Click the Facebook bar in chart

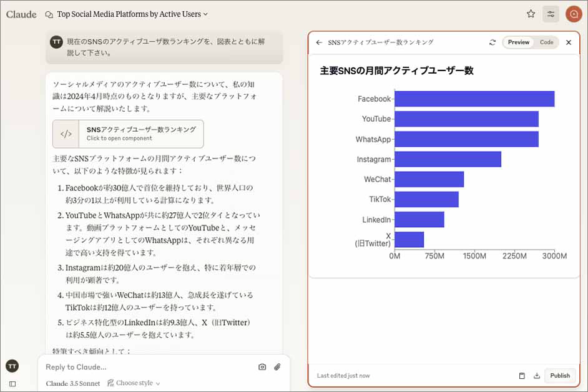click(x=474, y=99)
